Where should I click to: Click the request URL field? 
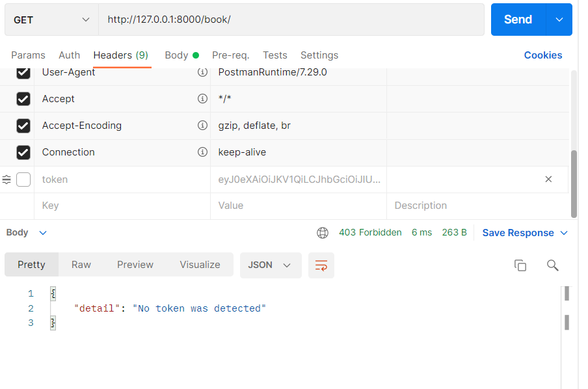[291, 20]
